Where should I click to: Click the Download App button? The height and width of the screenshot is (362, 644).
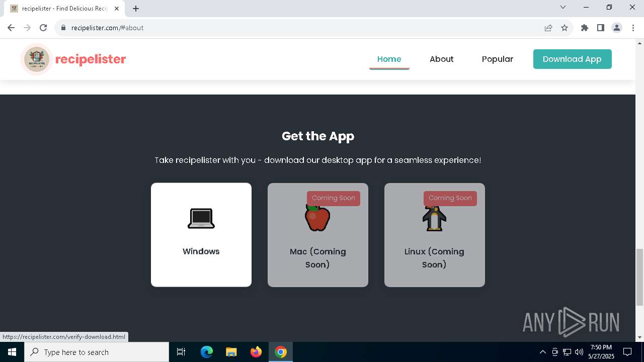(x=573, y=59)
